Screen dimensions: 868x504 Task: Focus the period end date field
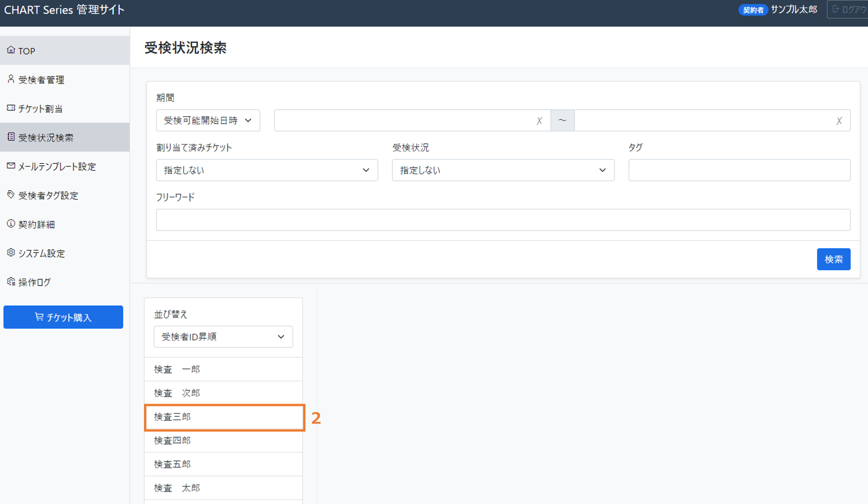712,120
